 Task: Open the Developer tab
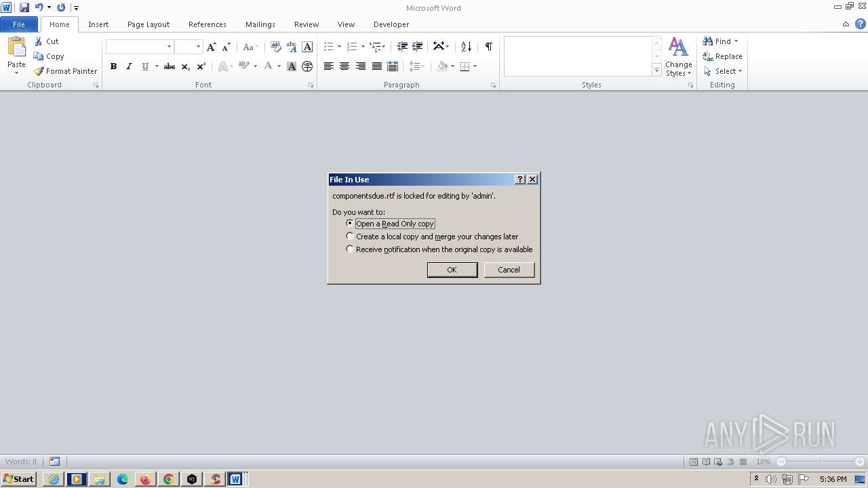point(391,24)
